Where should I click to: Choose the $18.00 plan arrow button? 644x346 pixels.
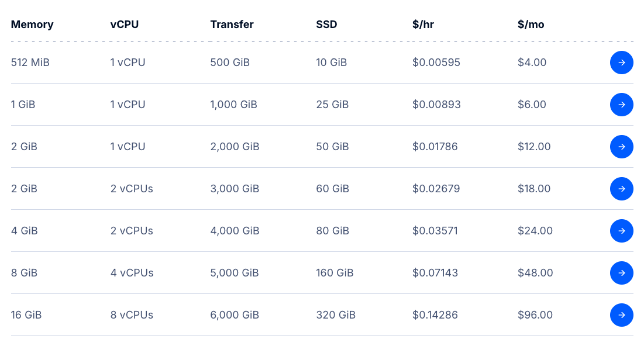(621, 189)
